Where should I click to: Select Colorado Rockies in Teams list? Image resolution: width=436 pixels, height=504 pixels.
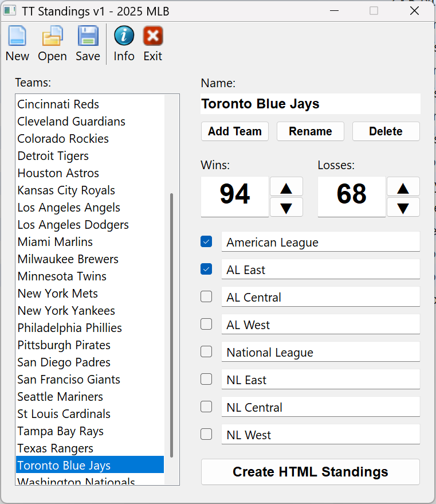click(90, 139)
